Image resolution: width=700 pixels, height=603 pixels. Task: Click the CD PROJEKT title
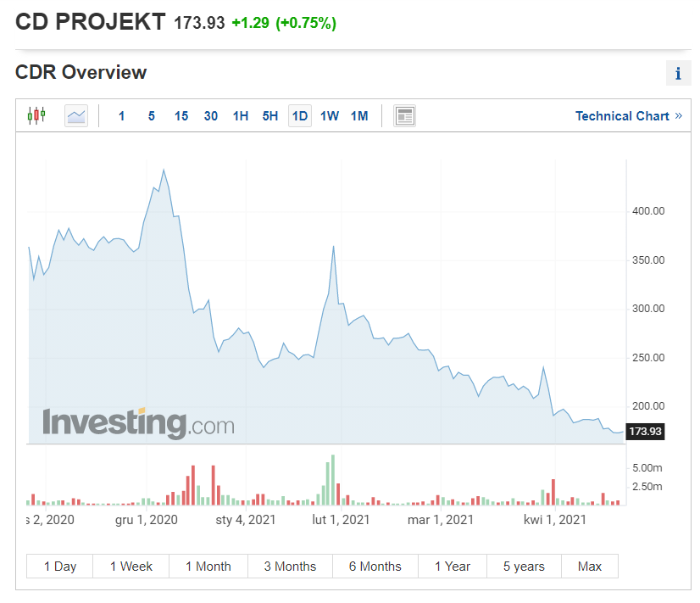pyautogui.click(x=90, y=22)
